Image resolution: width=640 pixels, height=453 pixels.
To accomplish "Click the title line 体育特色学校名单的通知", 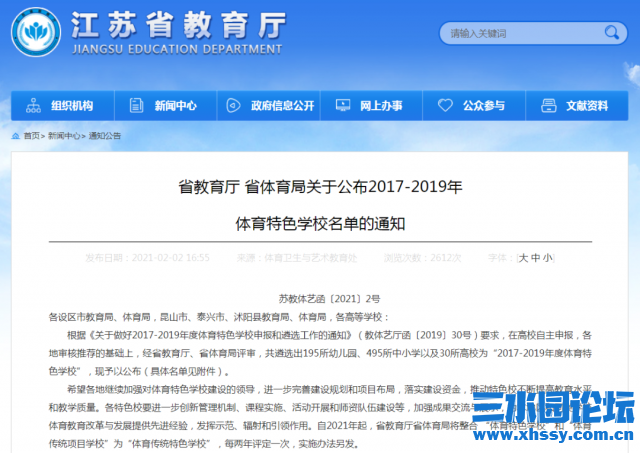I will (x=320, y=224).
